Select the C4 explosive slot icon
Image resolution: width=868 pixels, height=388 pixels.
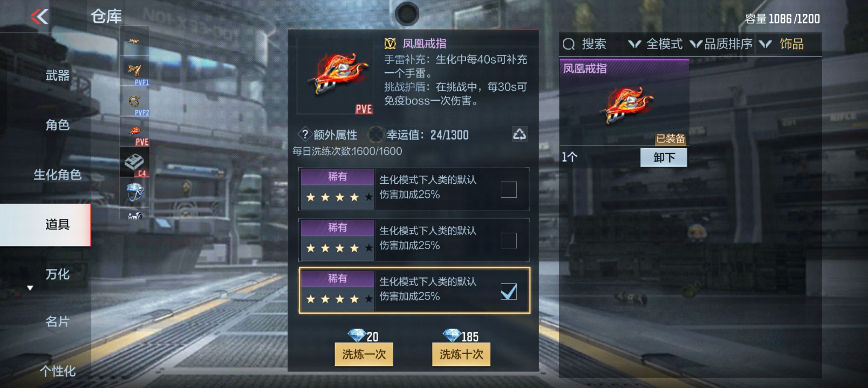[x=134, y=162]
